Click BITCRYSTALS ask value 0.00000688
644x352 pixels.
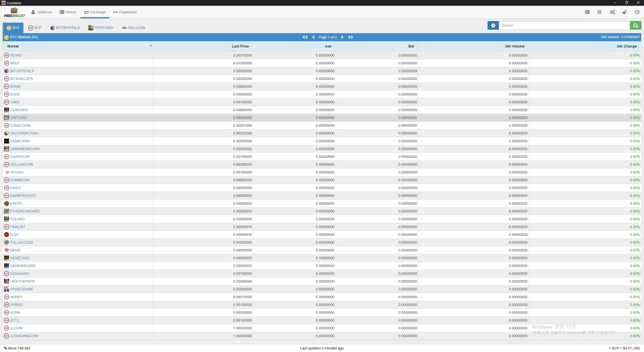pyautogui.click(x=325, y=71)
